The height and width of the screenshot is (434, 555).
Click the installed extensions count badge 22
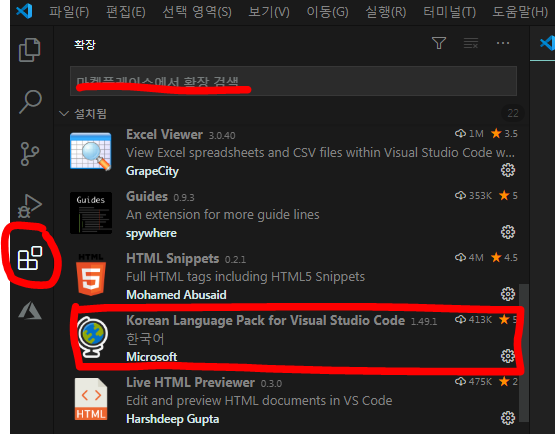pyautogui.click(x=513, y=113)
